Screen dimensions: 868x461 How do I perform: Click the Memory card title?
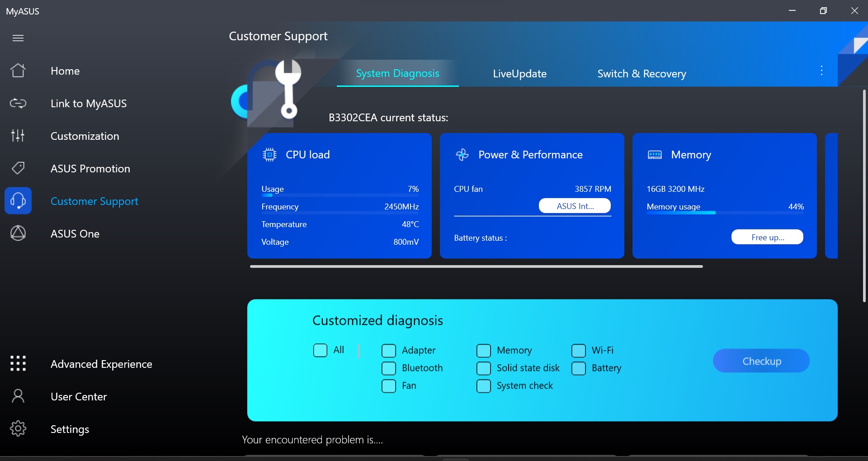click(x=691, y=155)
